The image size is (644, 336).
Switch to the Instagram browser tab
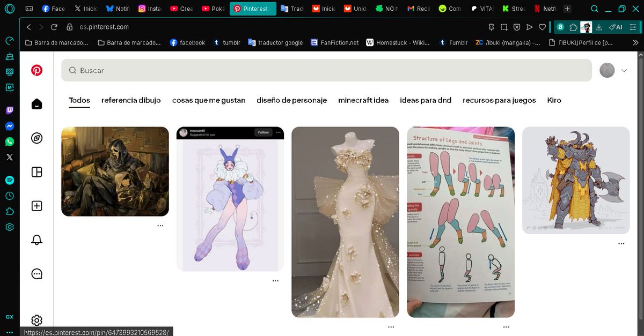click(149, 9)
